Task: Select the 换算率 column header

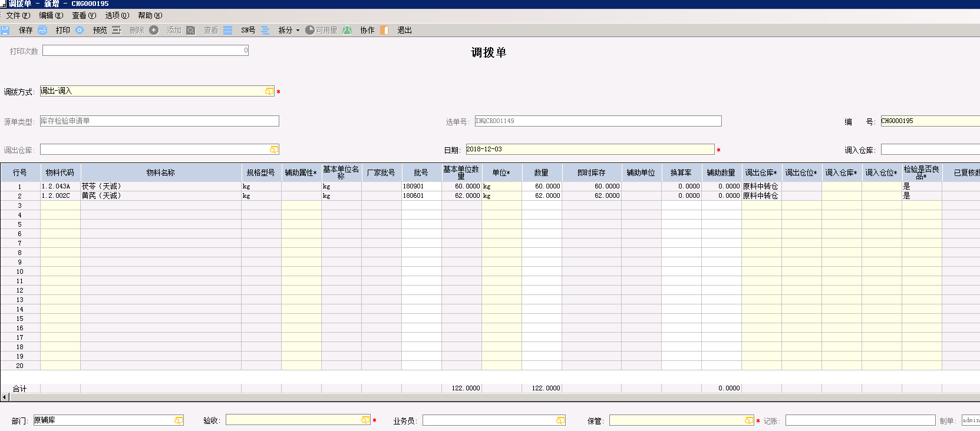Action: tap(681, 173)
